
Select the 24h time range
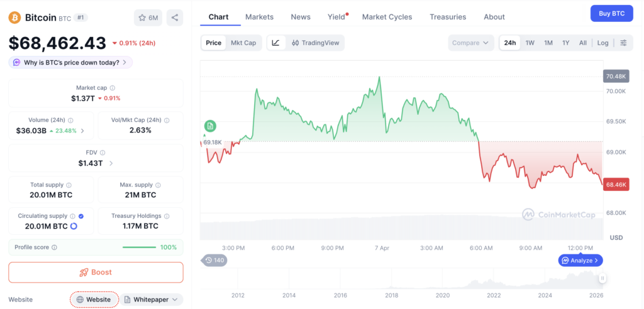coord(509,43)
